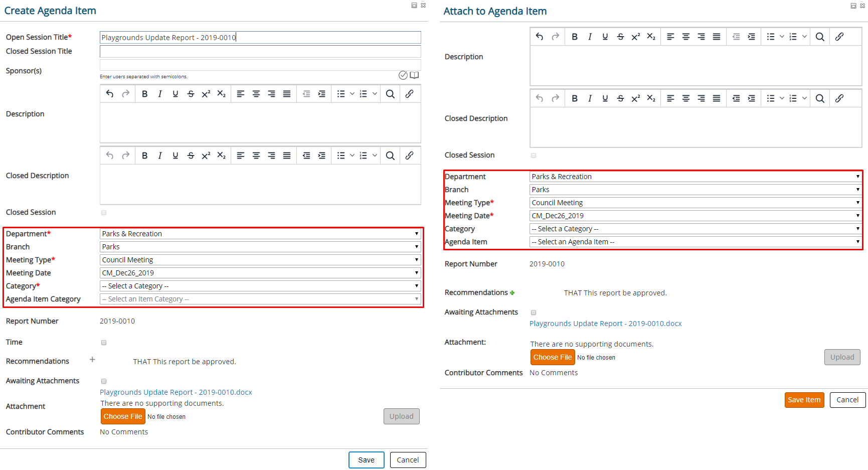868x470 pixels.
Task: Click Italic in Attach to Agenda Item Description toolbar
Action: pyautogui.click(x=590, y=37)
